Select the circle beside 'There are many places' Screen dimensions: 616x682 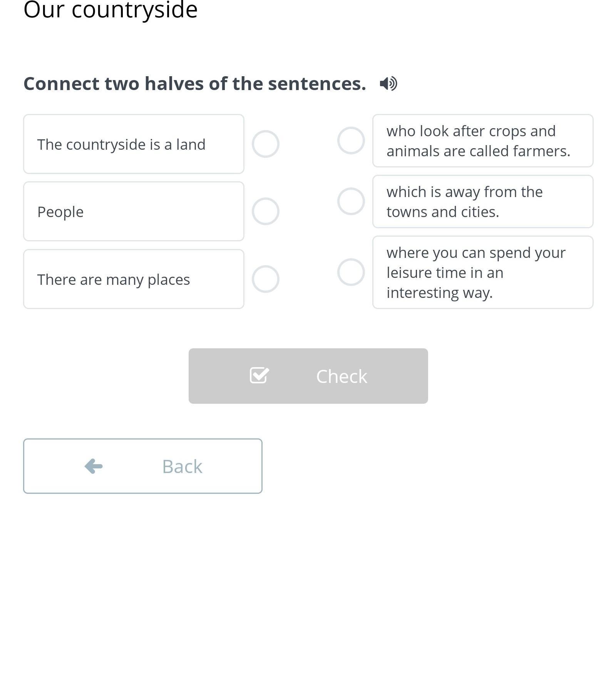[266, 279]
